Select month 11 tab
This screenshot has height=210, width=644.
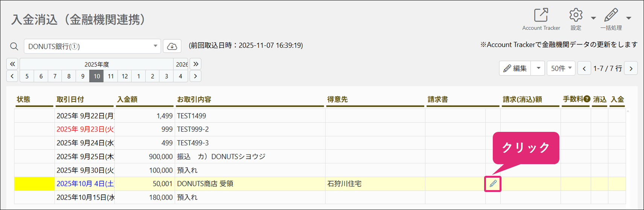point(111,76)
